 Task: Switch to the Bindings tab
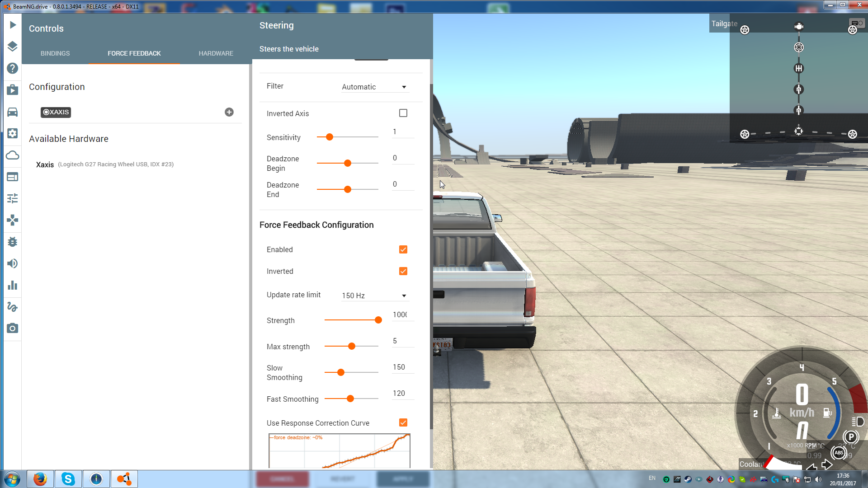pos(55,53)
